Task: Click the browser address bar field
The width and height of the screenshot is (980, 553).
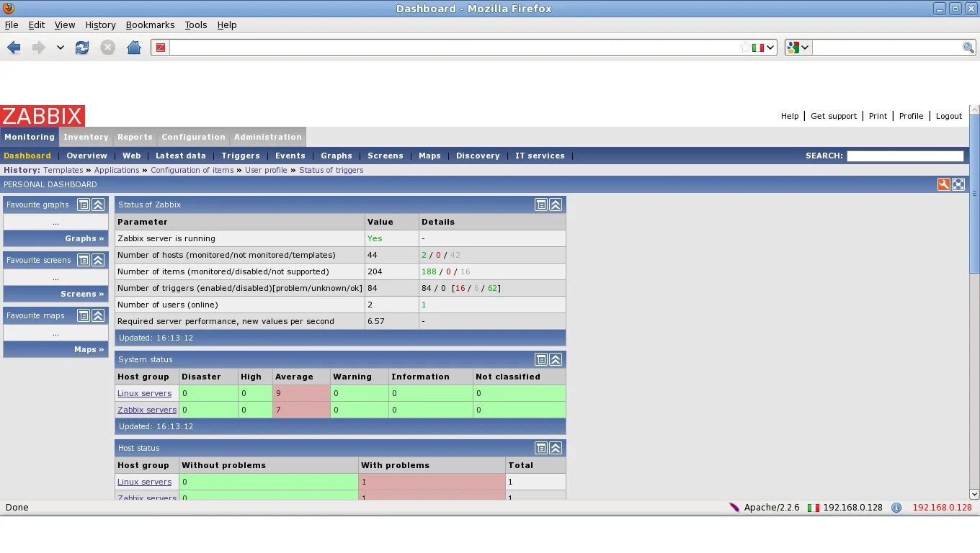Action: [x=454, y=48]
